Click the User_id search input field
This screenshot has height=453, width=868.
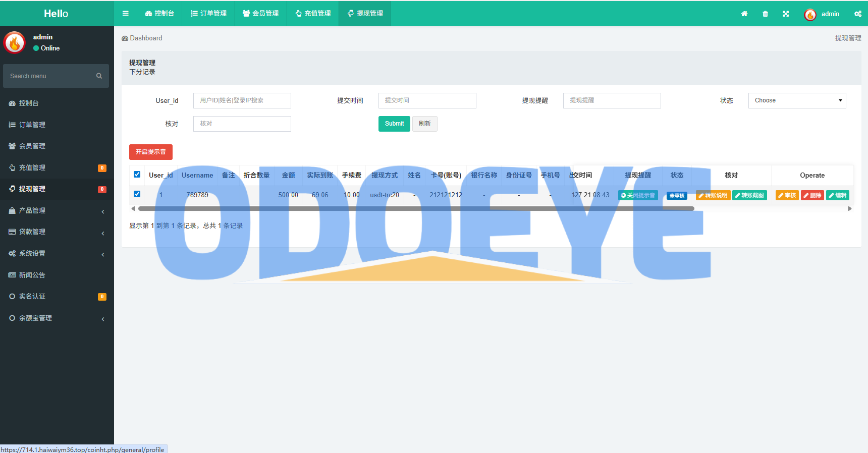pos(242,100)
